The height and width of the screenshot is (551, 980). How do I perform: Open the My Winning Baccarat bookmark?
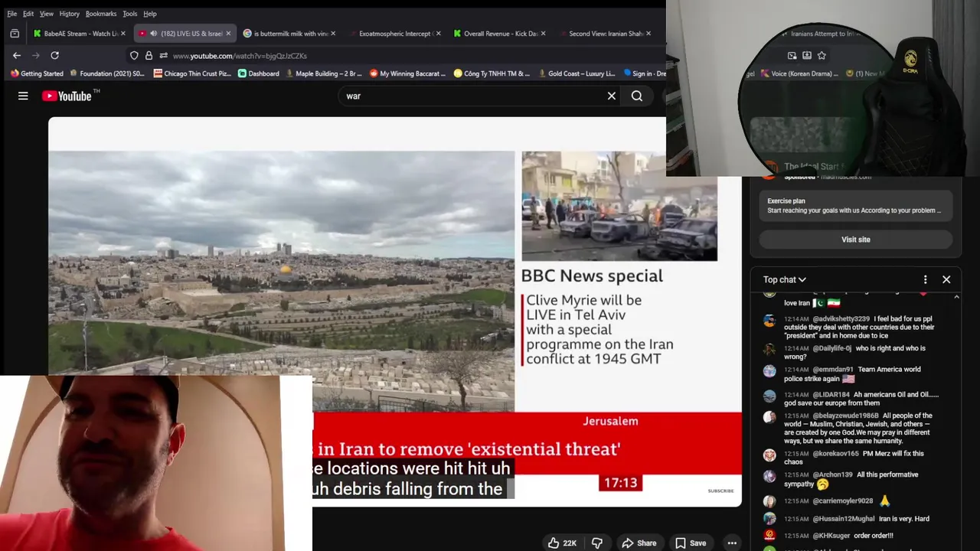[x=407, y=73]
